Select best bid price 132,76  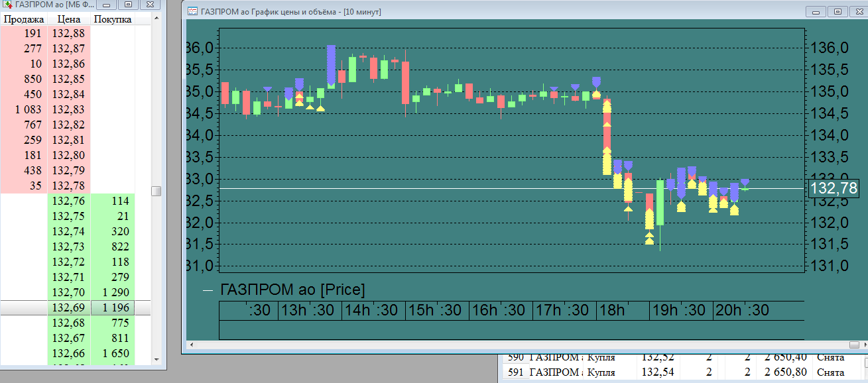[68, 201]
